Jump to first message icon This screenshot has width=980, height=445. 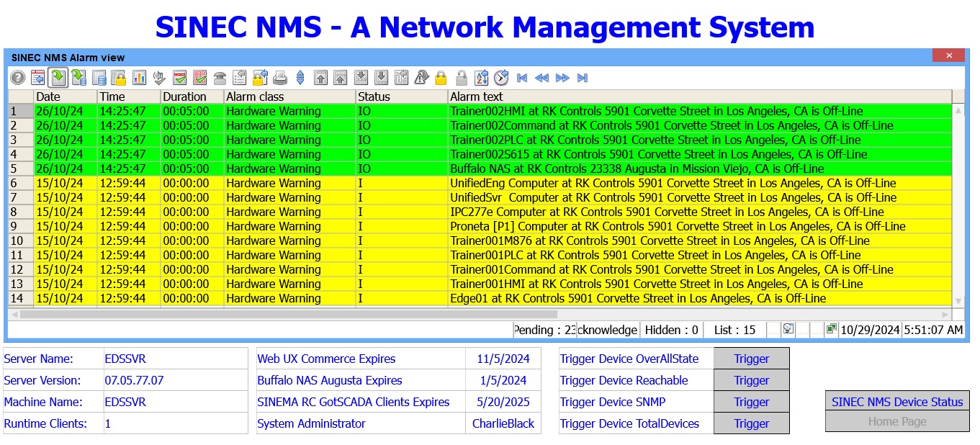click(321, 78)
